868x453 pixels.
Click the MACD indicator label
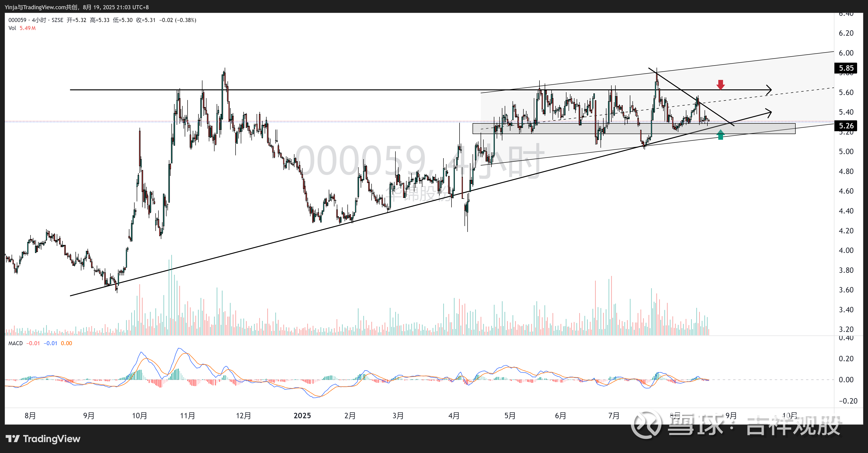point(16,343)
